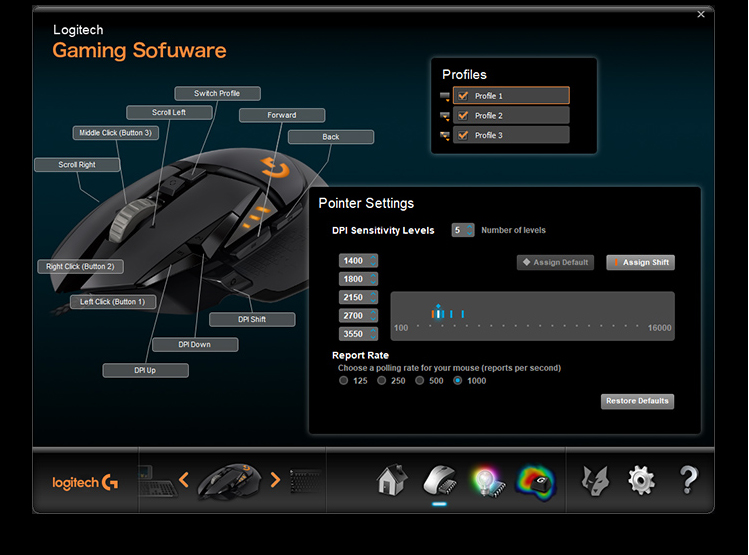Screen dimensions: 749x555
Task: Select the 250 report rate option
Action: point(381,381)
